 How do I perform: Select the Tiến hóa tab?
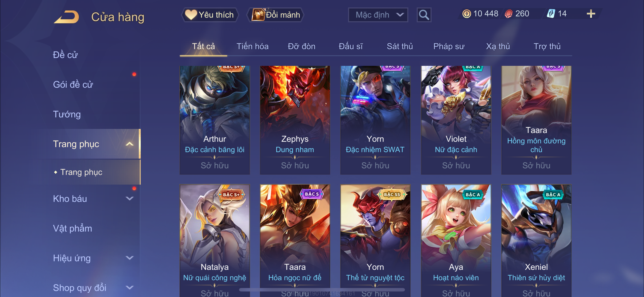(x=252, y=46)
